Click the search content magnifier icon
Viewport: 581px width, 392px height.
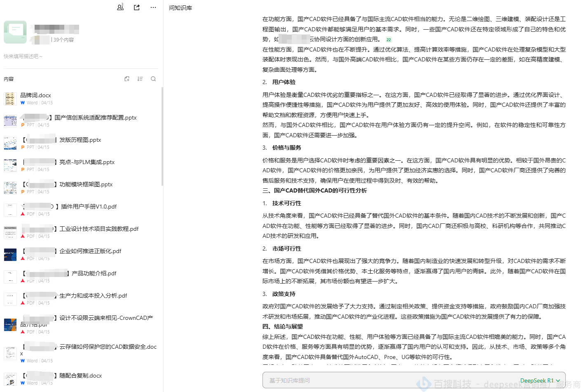pyautogui.click(x=153, y=79)
